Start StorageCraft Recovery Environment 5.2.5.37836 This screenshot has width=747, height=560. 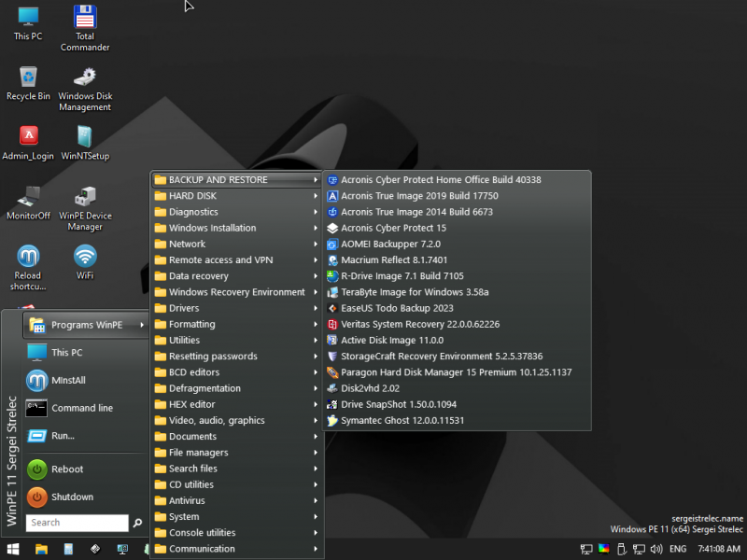457,357
